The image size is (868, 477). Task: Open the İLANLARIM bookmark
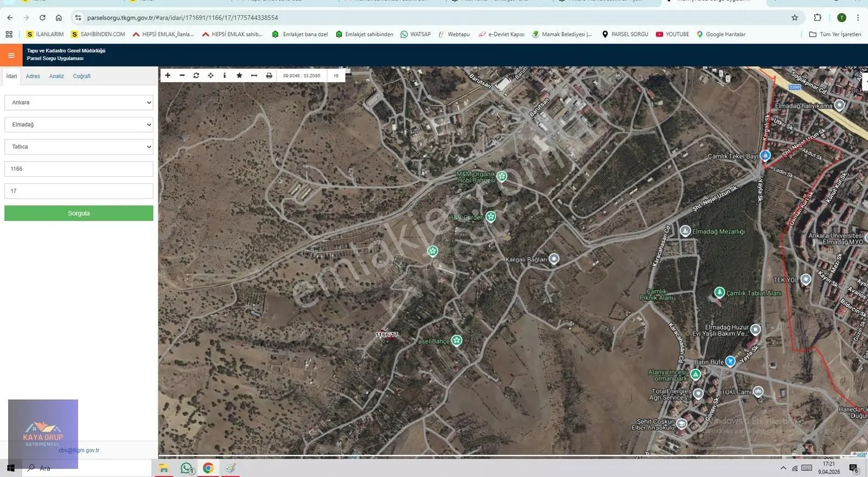[45, 34]
